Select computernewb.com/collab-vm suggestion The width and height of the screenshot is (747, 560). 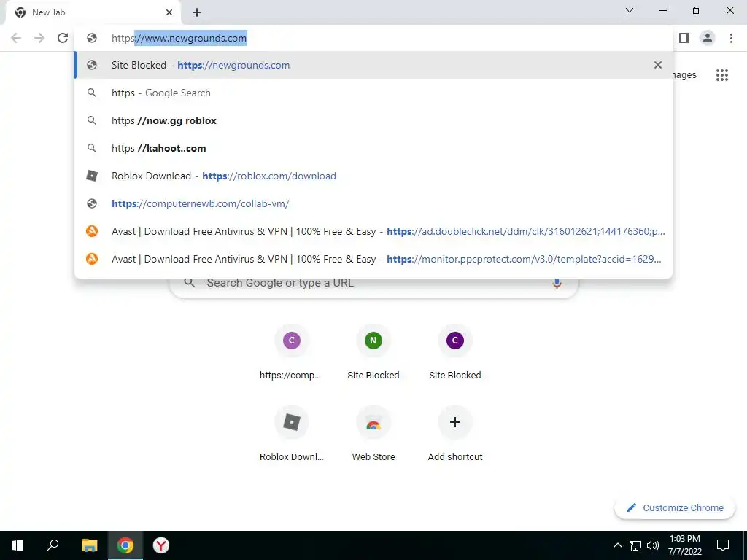click(x=373, y=203)
